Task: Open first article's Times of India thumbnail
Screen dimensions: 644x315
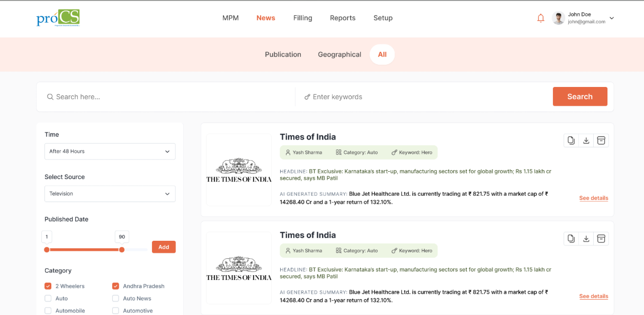Action: pyautogui.click(x=239, y=170)
